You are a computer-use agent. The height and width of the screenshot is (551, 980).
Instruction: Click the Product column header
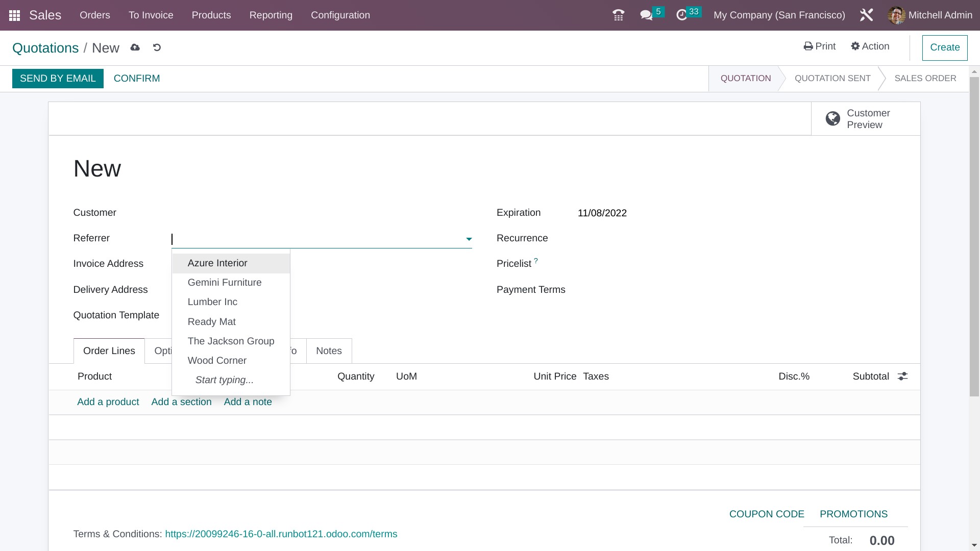(94, 377)
